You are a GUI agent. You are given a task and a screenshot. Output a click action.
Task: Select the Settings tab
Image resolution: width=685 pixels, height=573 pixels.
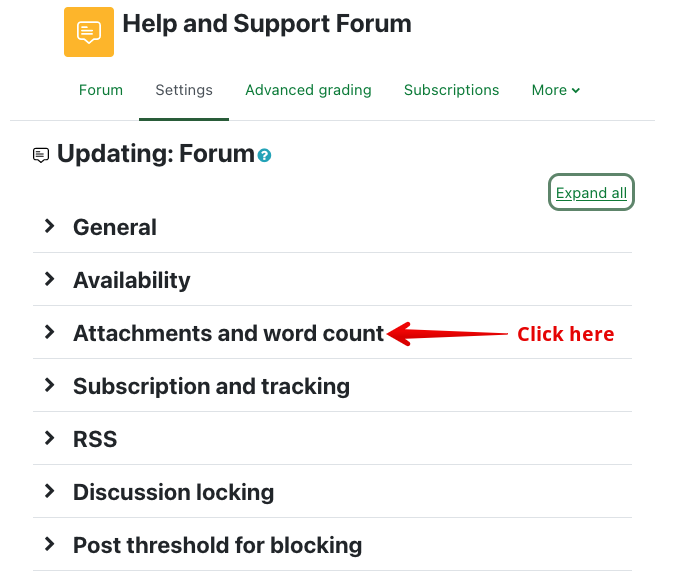click(x=184, y=90)
